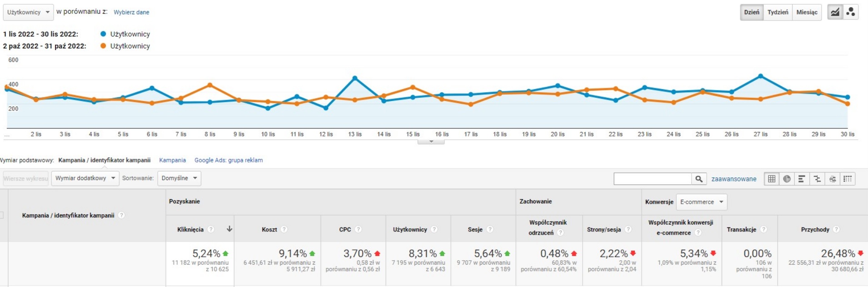Sort by the Transakcje column header
This screenshot has height=287, width=868.
click(x=741, y=229)
